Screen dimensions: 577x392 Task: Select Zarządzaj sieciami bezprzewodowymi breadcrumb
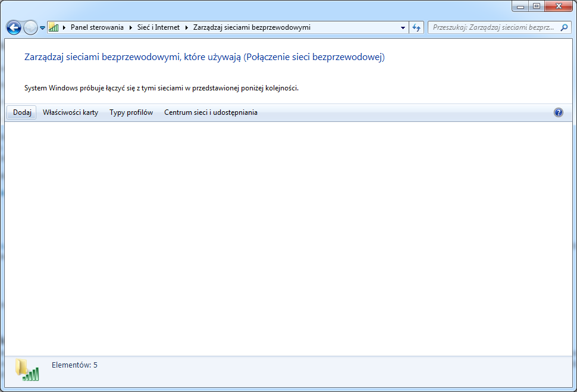252,27
